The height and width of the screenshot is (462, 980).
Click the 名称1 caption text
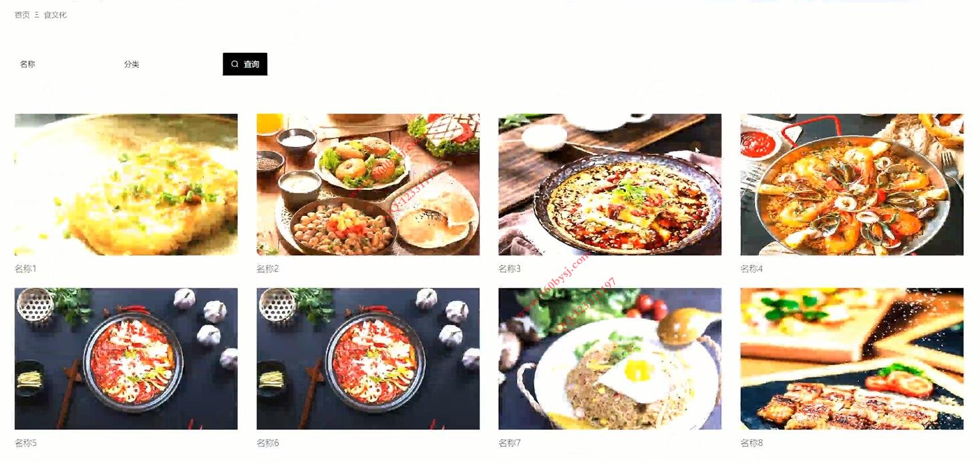(x=25, y=269)
